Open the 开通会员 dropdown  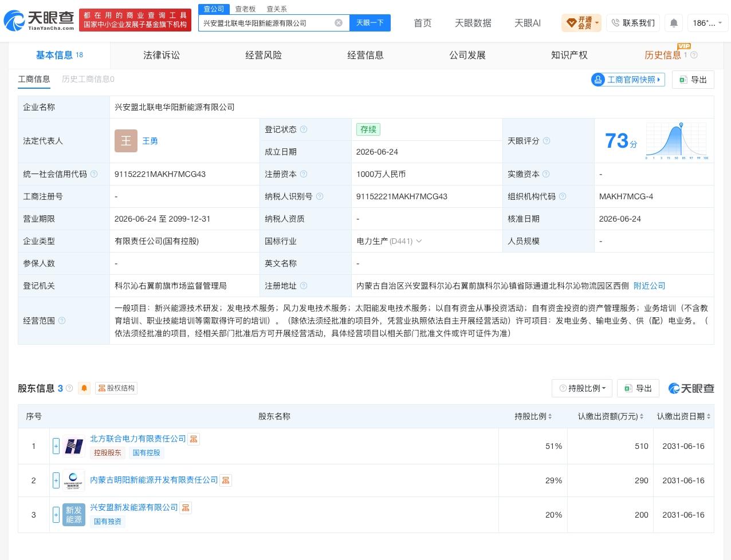coord(581,23)
